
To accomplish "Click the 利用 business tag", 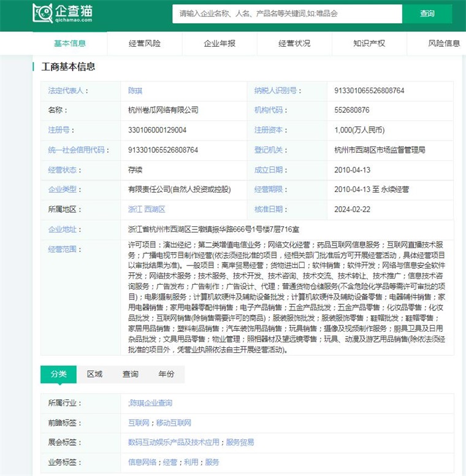I will pos(191,463).
